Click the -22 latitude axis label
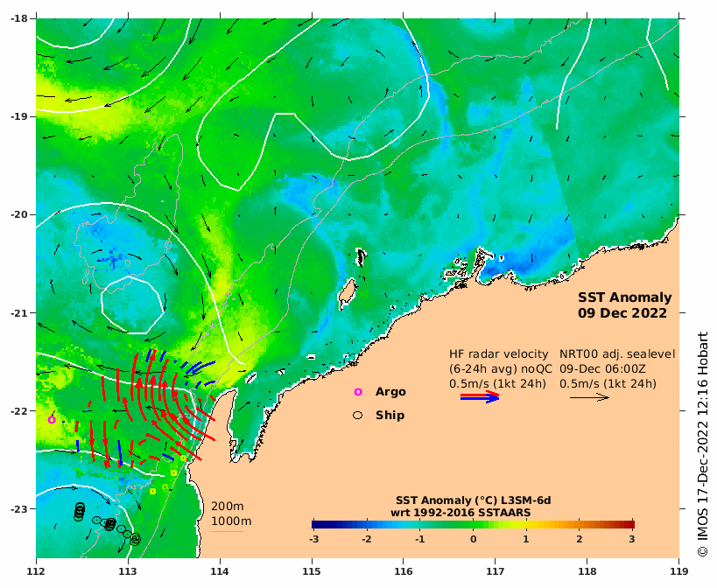The width and height of the screenshot is (717, 588). pos(19,411)
